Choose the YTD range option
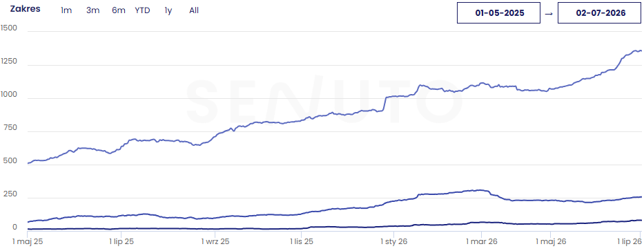Image resolution: width=644 pixels, height=251 pixels. (x=142, y=10)
